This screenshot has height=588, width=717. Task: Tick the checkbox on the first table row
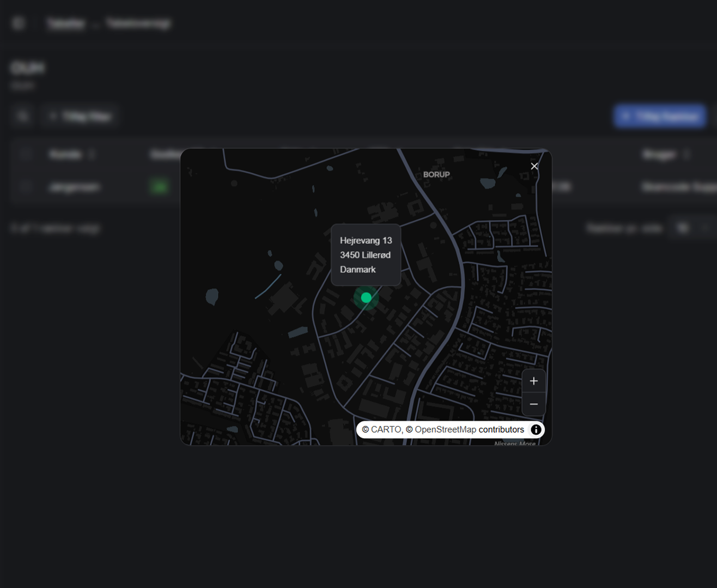[26, 187]
